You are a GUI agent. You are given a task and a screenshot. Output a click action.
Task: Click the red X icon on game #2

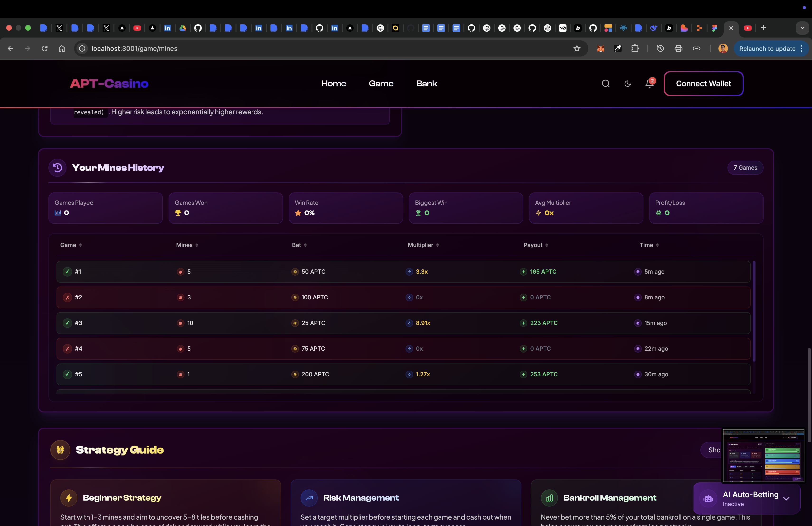coord(67,297)
